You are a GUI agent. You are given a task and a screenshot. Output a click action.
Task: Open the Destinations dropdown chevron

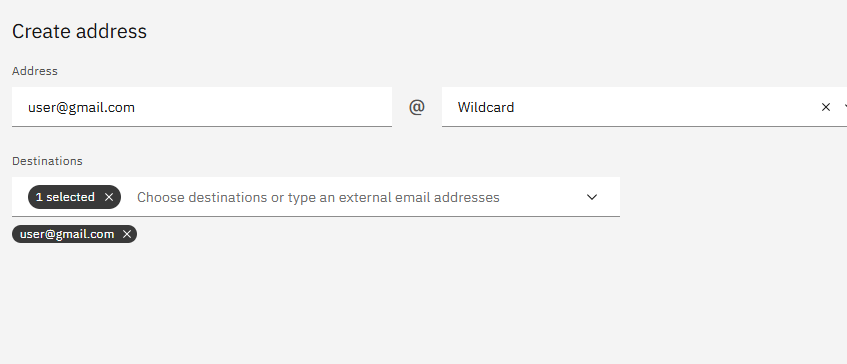tap(592, 197)
